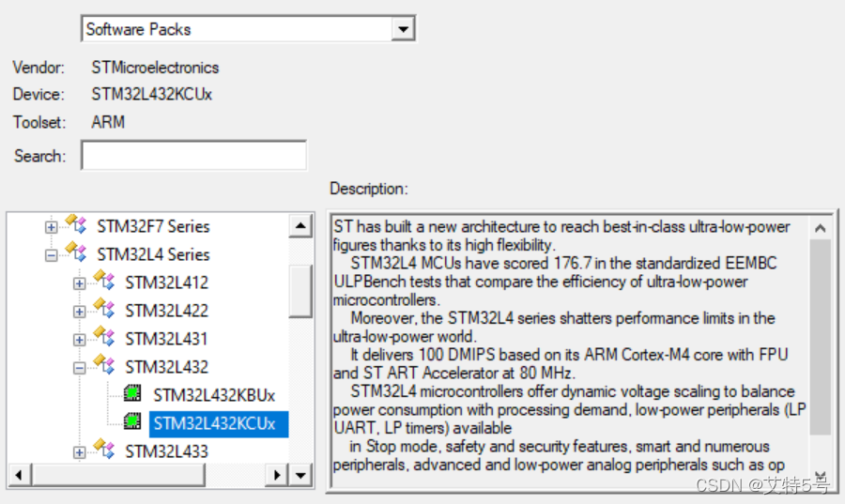The width and height of the screenshot is (845, 504).
Task: Click the STM32L422 subfamily icon
Action: pyautogui.click(x=104, y=308)
